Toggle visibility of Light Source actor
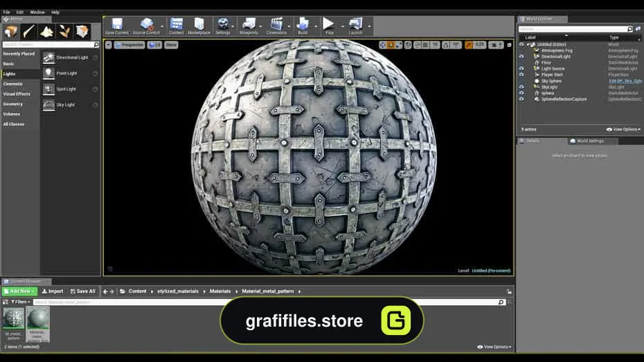Screen dimensions: 644x362 point(521,69)
